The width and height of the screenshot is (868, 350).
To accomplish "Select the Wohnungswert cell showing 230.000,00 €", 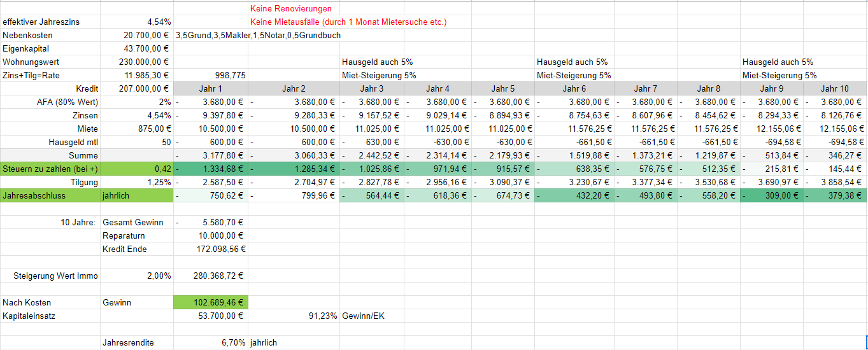I will click(x=136, y=62).
